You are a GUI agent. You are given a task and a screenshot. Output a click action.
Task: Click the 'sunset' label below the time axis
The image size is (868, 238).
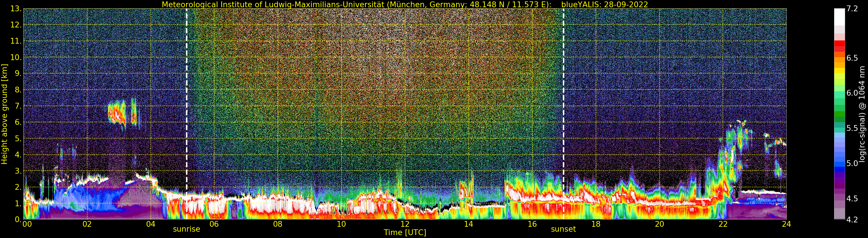pos(563,229)
